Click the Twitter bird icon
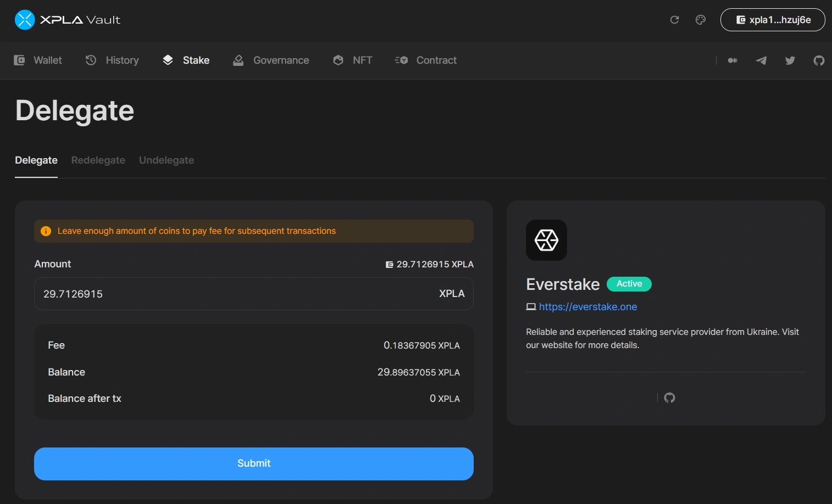The height and width of the screenshot is (504, 832). tap(790, 60)
